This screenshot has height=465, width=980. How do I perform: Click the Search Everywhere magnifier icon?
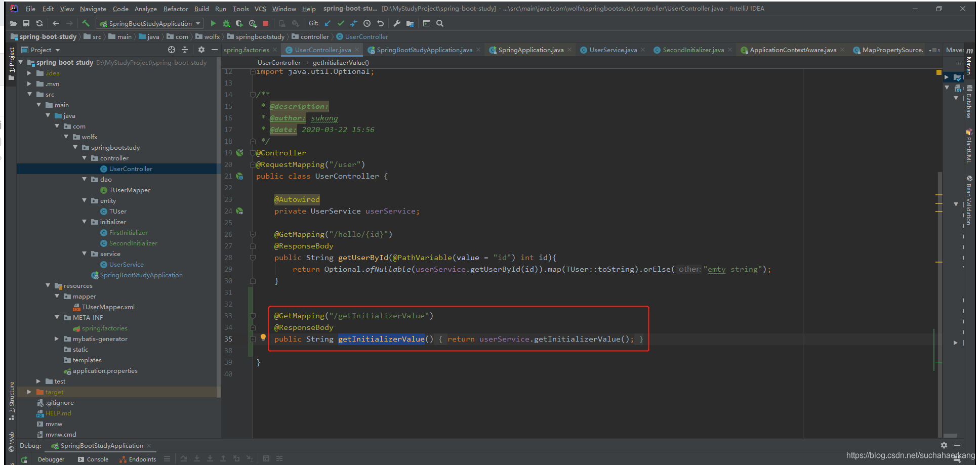pos(440,23)
